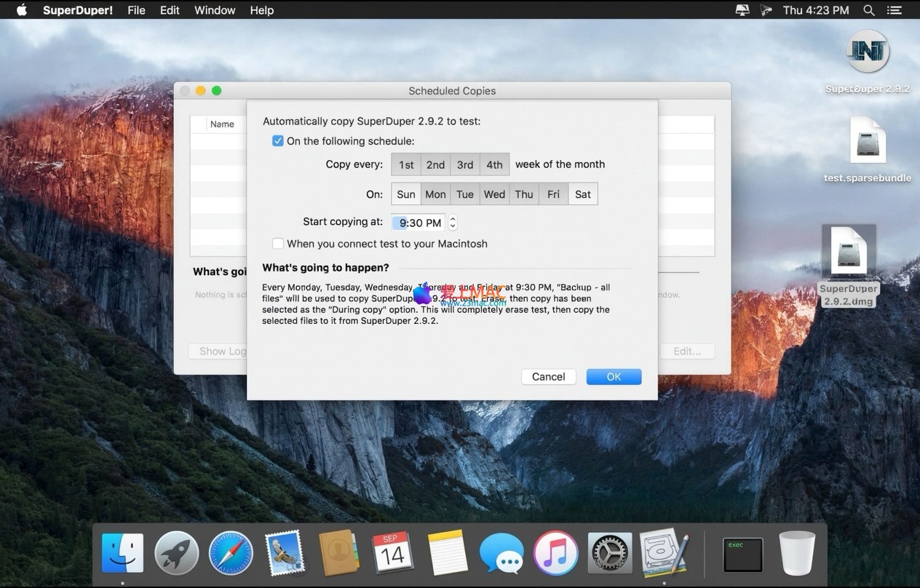920x588 pixels.
Task: Uncheck "On the following schedule" checkbox
Action: point(277,141)
